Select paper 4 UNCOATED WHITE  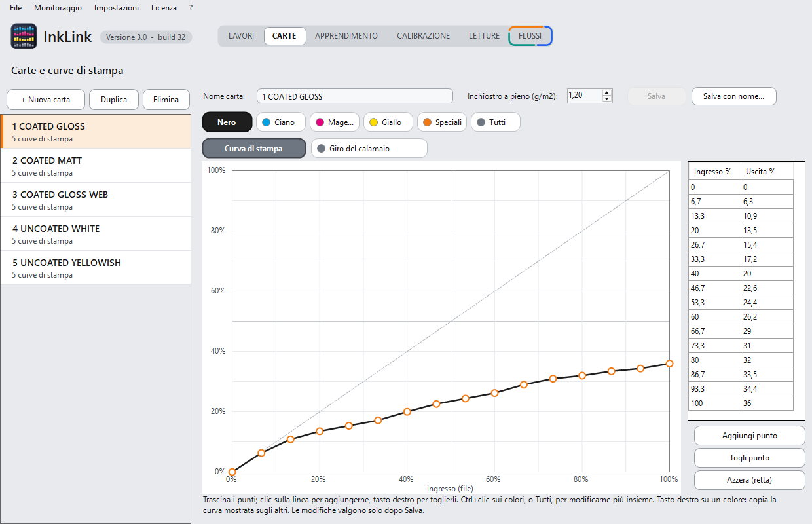(96, 234)
